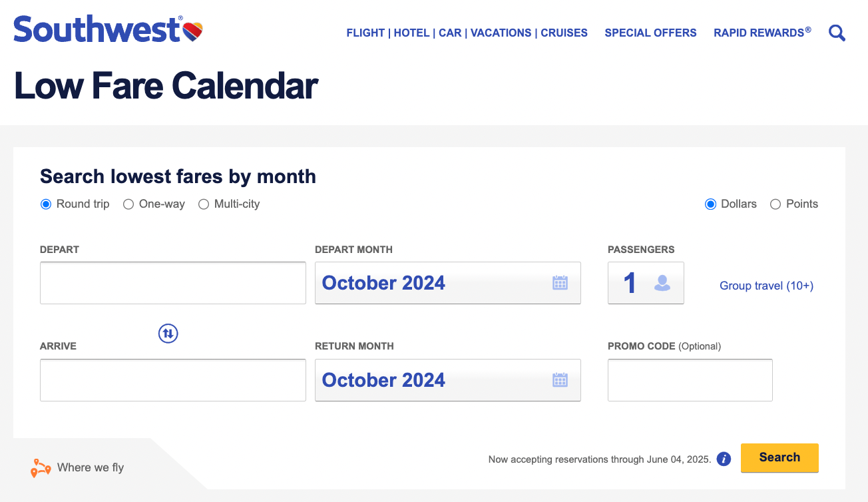Click the passenger person icon
Viewport: 868px width, 502px height.
(x=662, y=284)
